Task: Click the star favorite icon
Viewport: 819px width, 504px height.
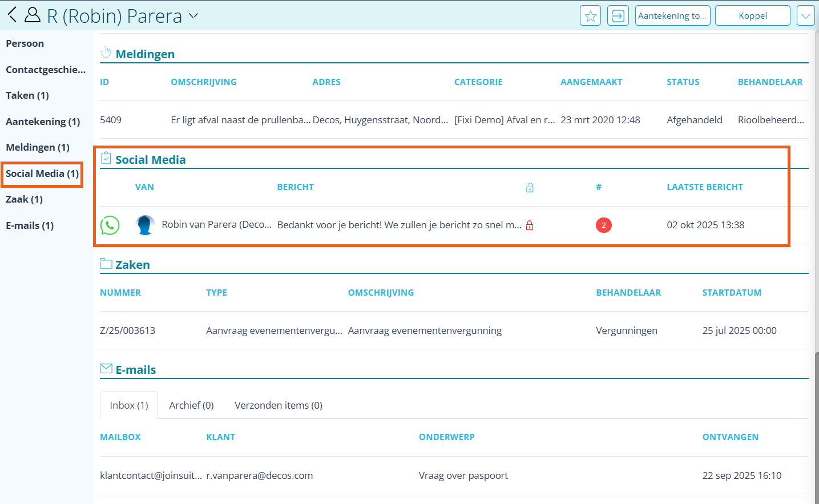Action: pyautogui.click(x=590, y=16)
